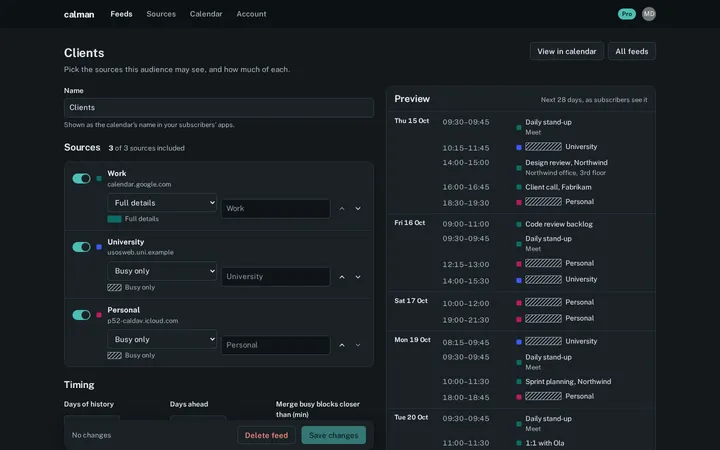Click hatched busy block at 12:15-13:00
The height and width of the screenshot is (450, 720).
543,263
